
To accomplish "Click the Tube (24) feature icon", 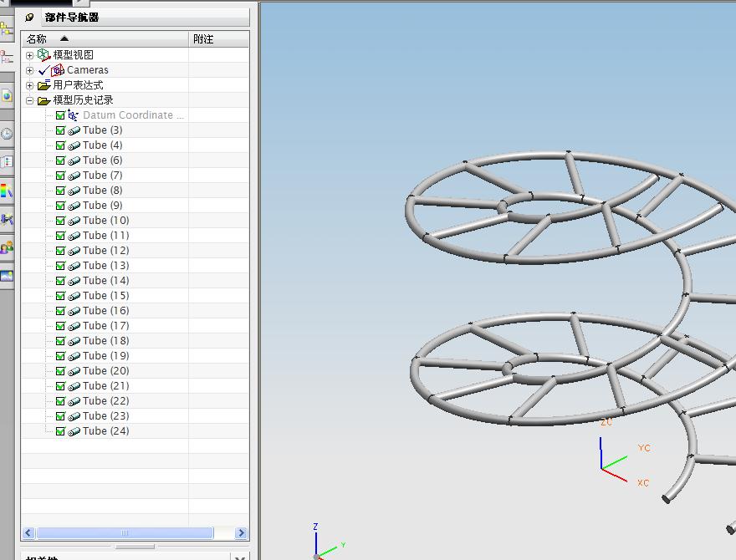I will pos(74,431).
